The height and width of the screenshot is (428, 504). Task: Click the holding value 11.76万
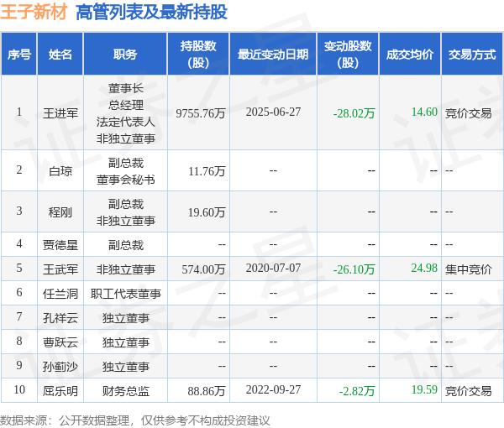coord(207,171)
